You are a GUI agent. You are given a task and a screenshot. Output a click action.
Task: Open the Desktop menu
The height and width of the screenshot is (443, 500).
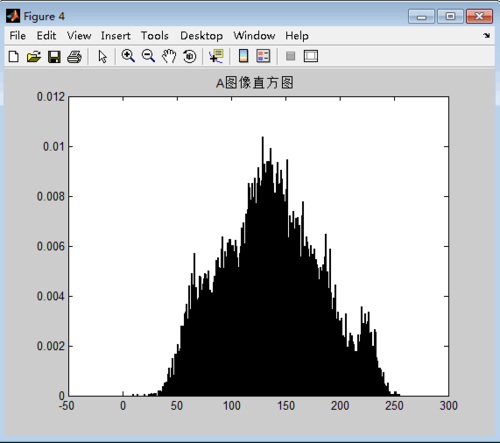201,35
